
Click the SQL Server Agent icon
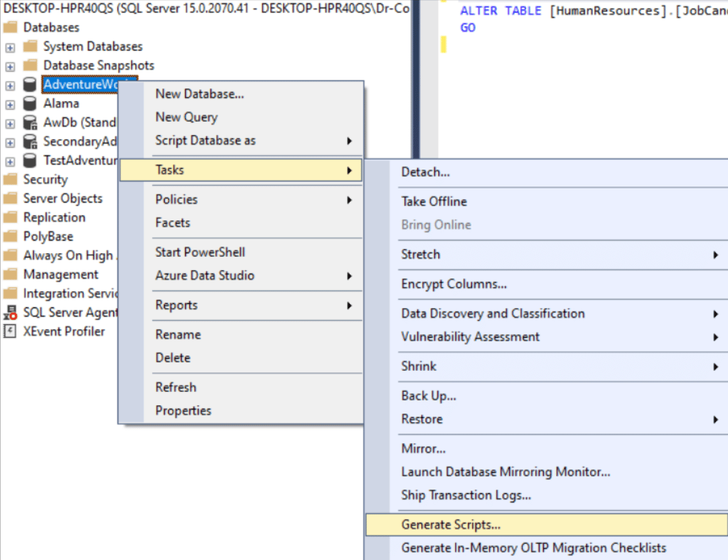click(10, 313)
